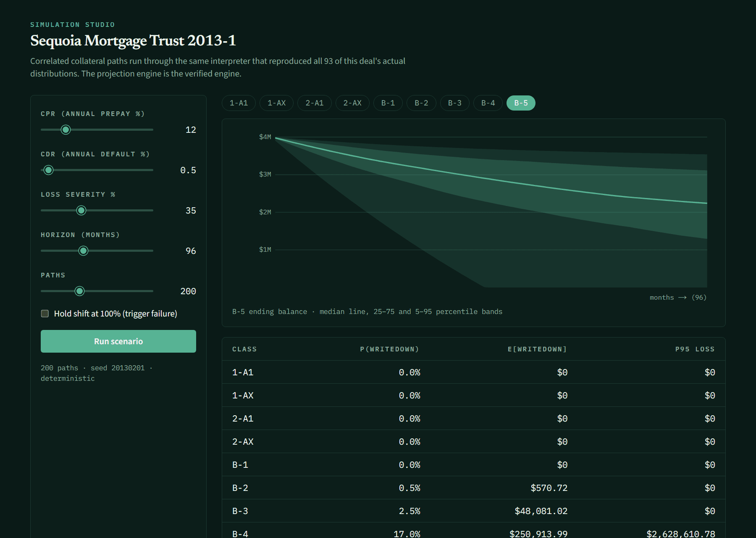The height and width of the screenshot is (538, 756).
Task: Run the scenario simulation
Action: (118, 341)
